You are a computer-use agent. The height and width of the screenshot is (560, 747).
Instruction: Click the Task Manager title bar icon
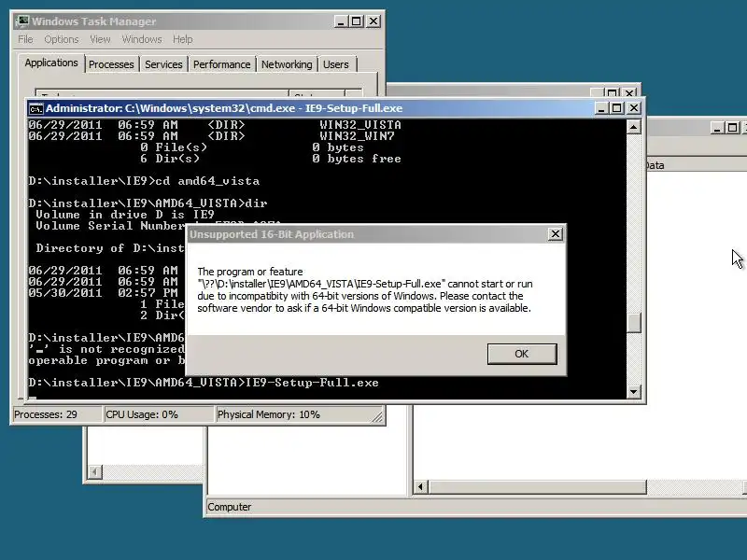click(x=21, y=21)
